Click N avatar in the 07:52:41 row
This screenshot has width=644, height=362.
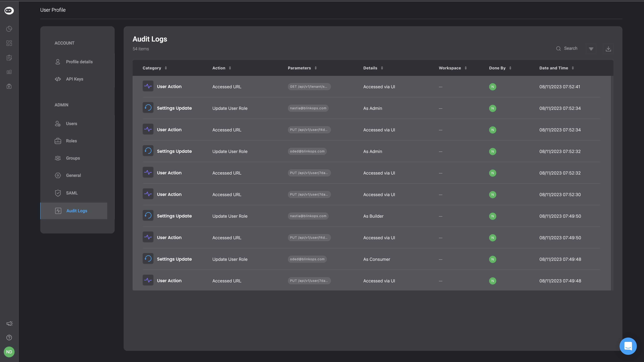[493, 87]
